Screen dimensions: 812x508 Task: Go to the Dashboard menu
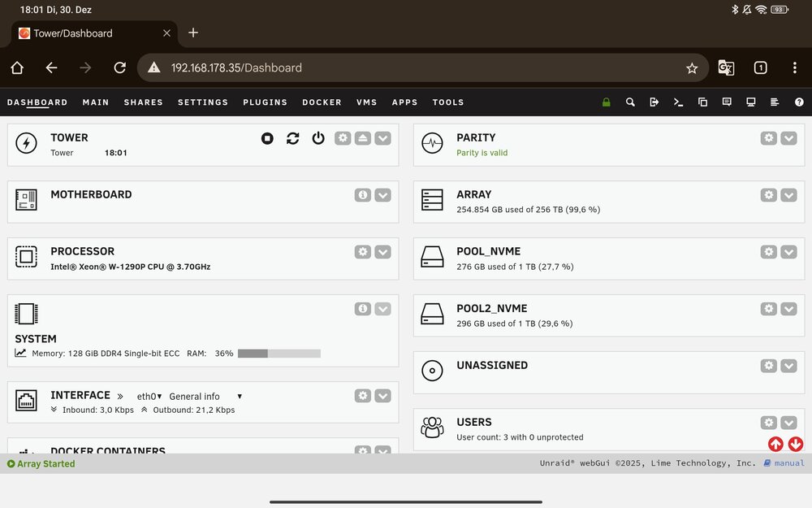[x=37, y=102]
